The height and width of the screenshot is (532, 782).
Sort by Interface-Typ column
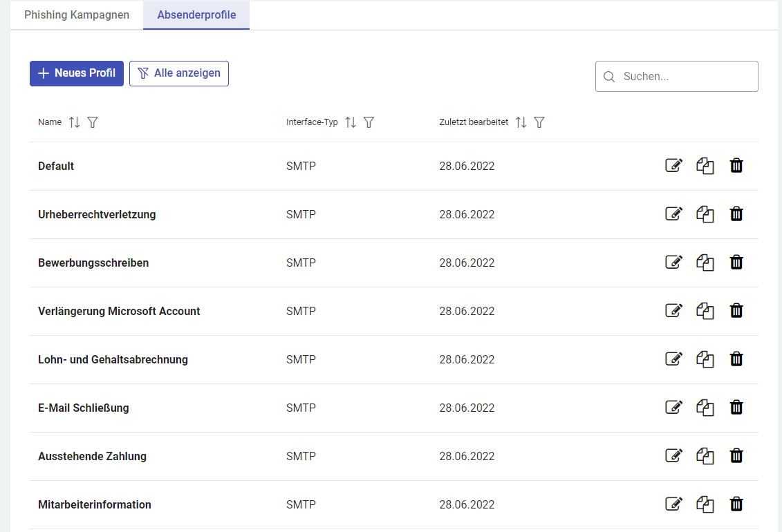(x=351, y=122)
